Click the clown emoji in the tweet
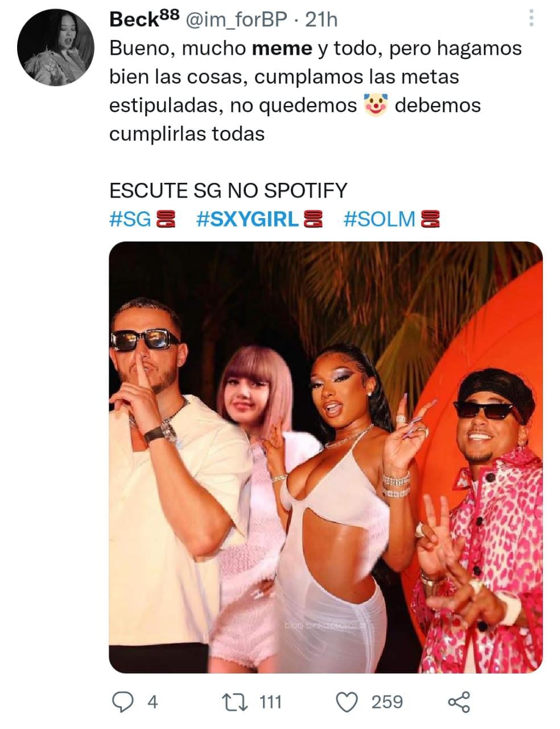Viewport: 560px width, 729px height. tap(376, 105)
